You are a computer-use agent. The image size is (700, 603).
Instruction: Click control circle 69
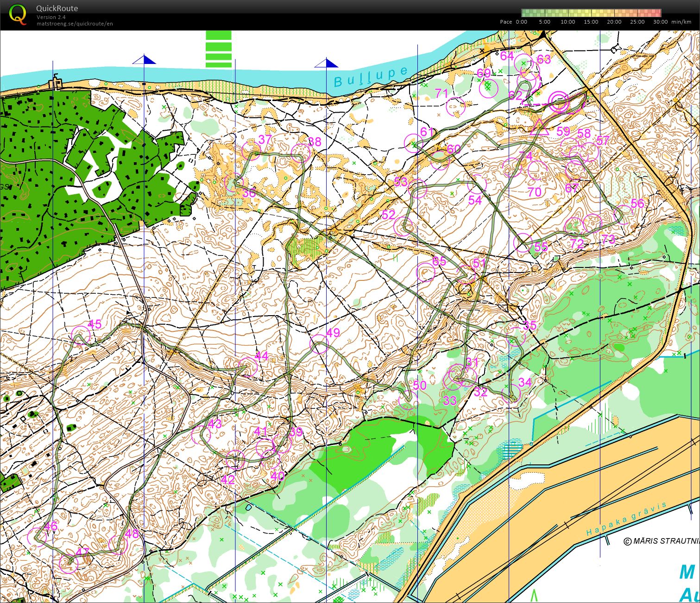(488, 88)
